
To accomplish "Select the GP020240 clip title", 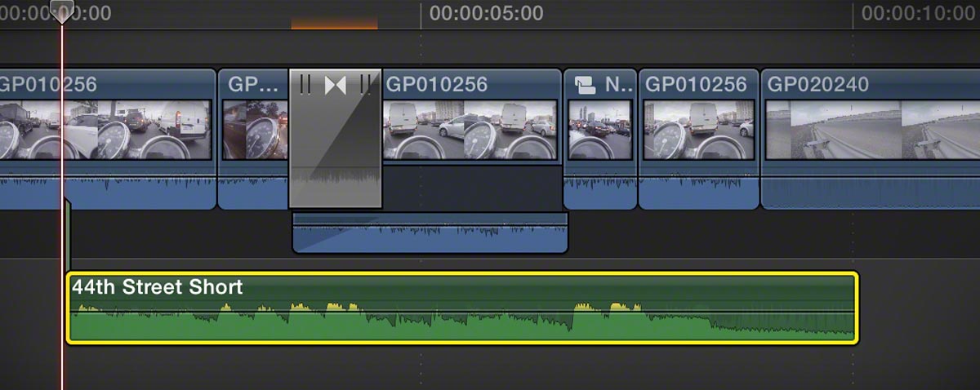I will pos(818,84).
